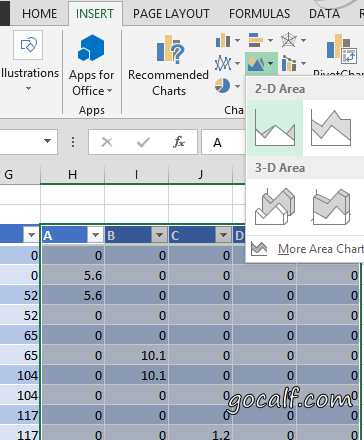Click the formula bar input showing A
Screen dimensions: 364x440
pyautogui.click(x=224, y=142)
